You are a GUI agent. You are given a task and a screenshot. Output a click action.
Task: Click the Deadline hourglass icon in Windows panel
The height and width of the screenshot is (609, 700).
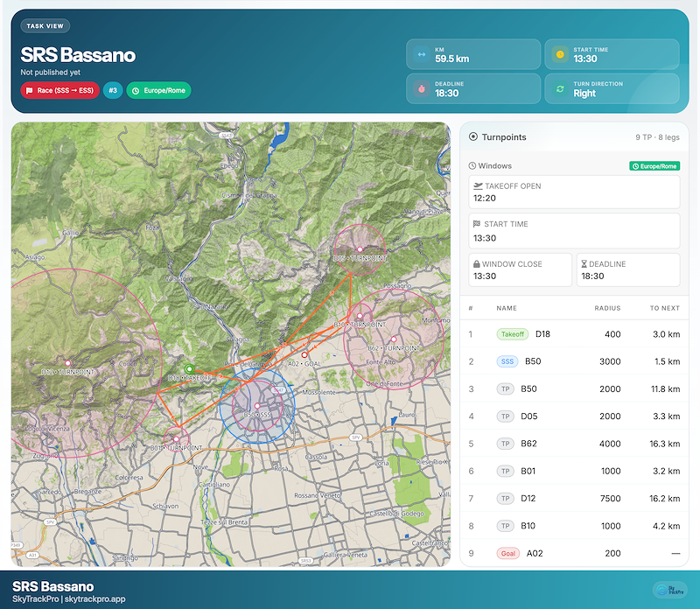click(584, 264)
